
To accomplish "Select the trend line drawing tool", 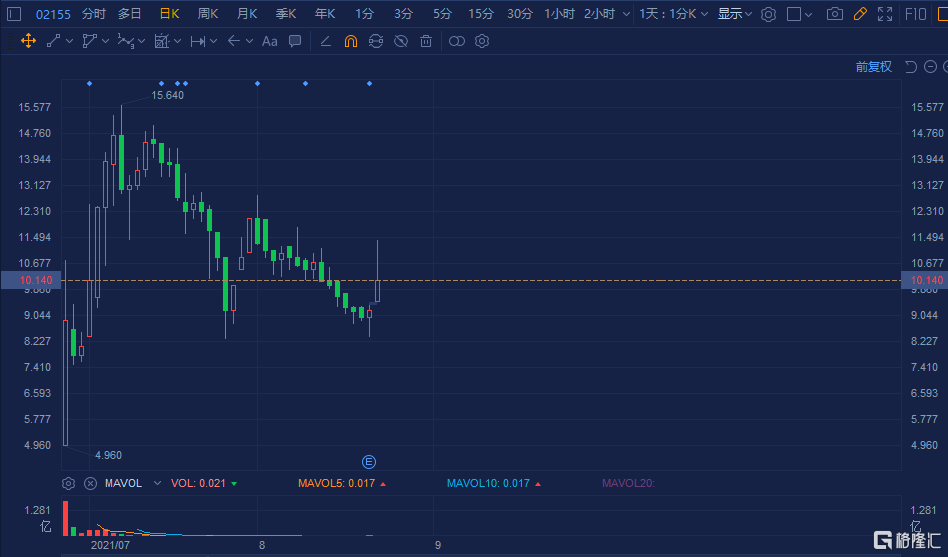I will click(x=53, y=41).
